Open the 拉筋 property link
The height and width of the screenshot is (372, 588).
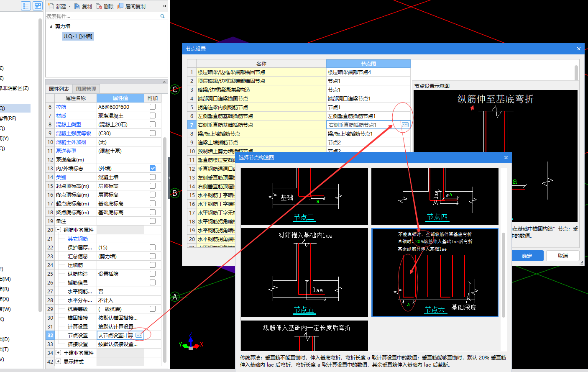61,107
